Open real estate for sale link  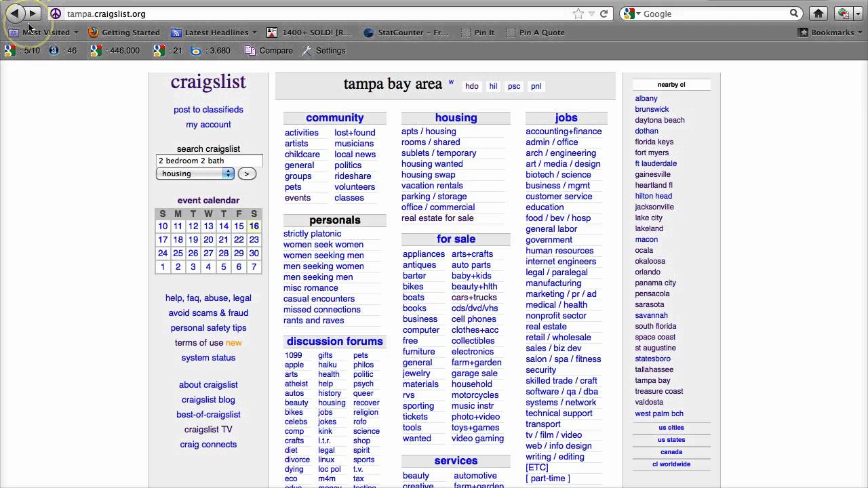click(x=437, y=218)
